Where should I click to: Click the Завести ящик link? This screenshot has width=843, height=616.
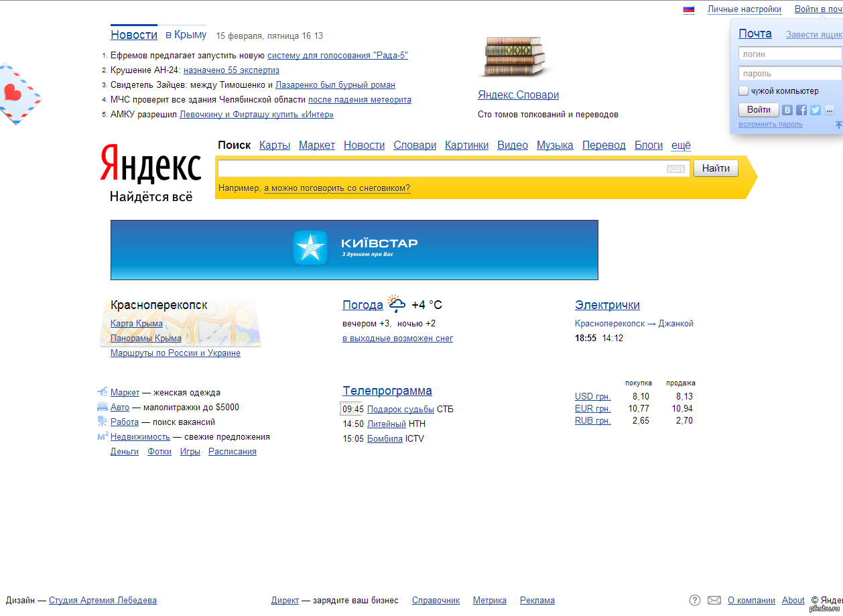coord(814,34)
